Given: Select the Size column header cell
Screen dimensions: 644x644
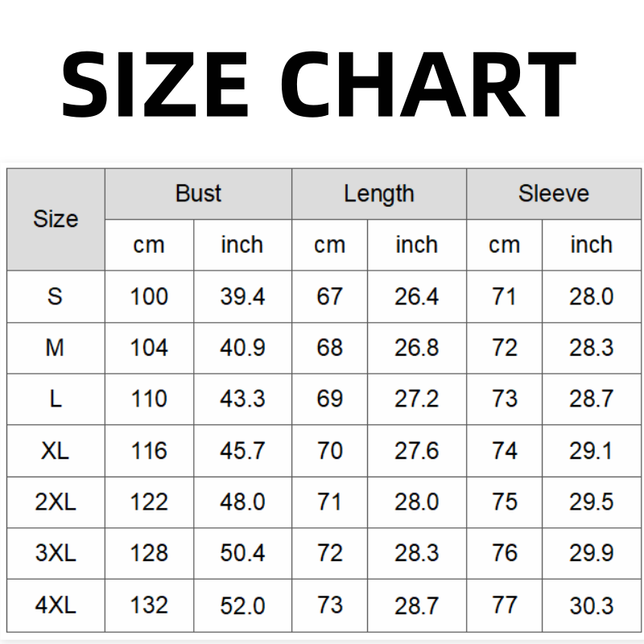Looking at the screenshot, I should pos(56,219).
